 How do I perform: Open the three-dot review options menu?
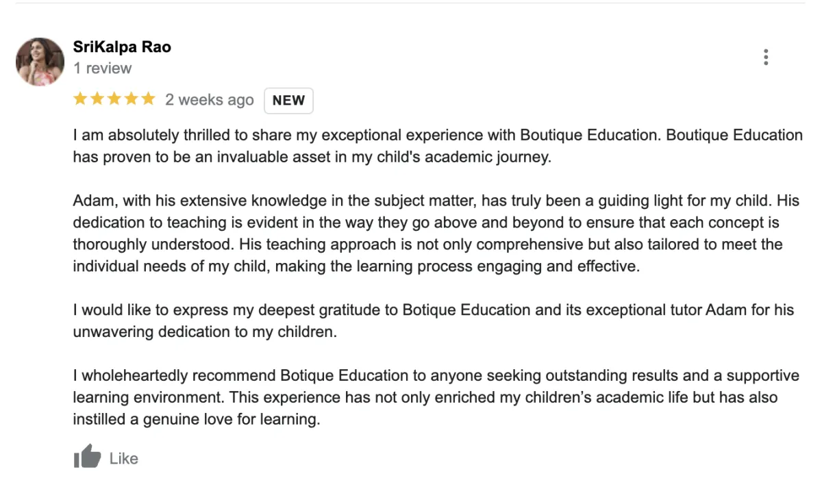click(x=766, y=58)
